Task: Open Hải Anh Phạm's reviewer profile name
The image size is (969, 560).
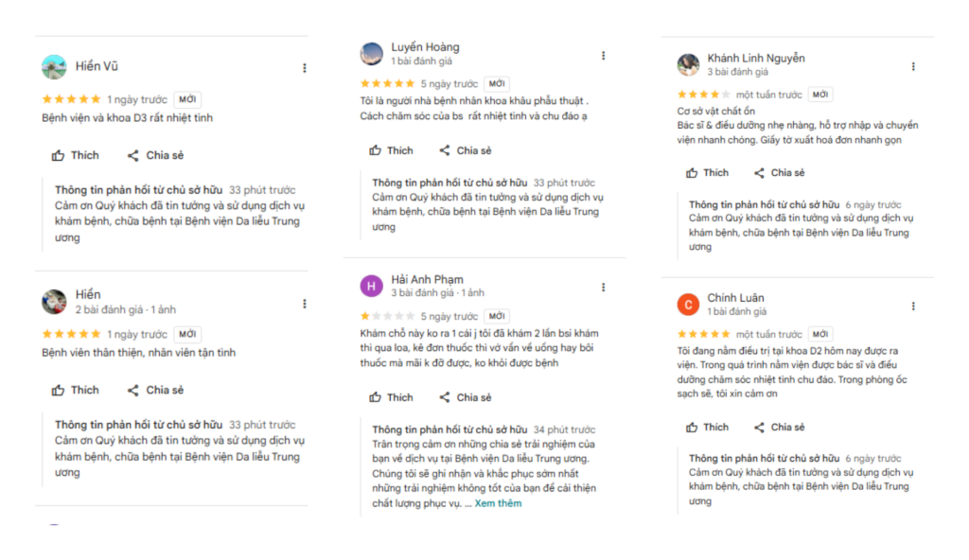Action: click(x=427, y=279)
